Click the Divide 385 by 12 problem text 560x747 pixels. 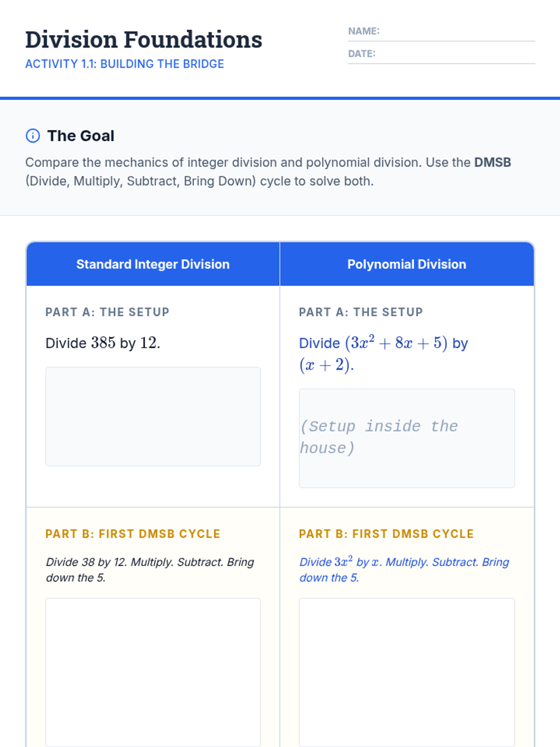[x=103, y=343]
